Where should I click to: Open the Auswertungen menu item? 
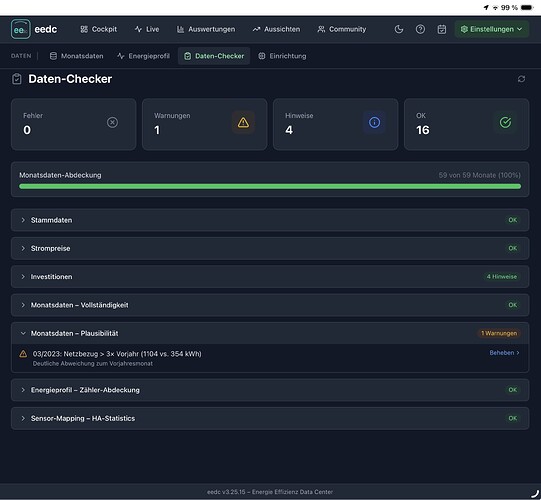(206, 29)
